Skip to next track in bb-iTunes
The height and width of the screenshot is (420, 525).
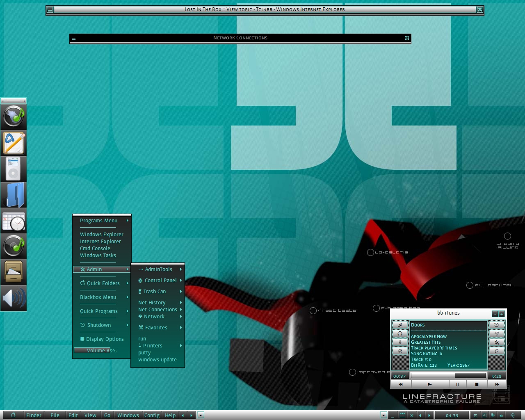[497, 384]
